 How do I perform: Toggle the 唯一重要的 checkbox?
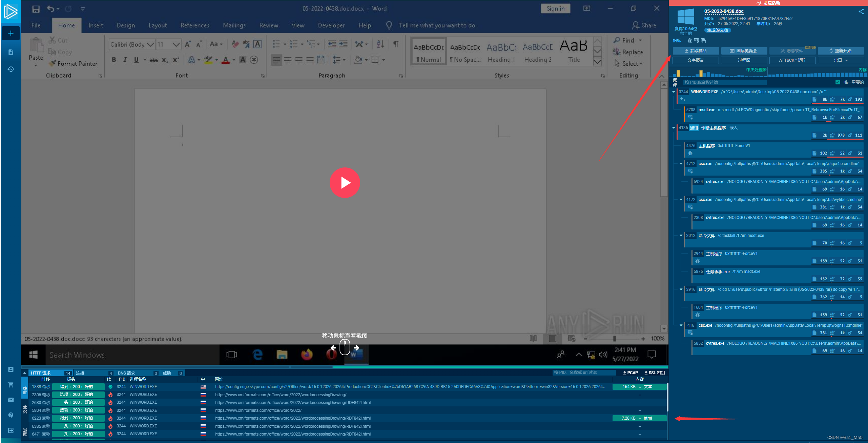click(838, 82)
